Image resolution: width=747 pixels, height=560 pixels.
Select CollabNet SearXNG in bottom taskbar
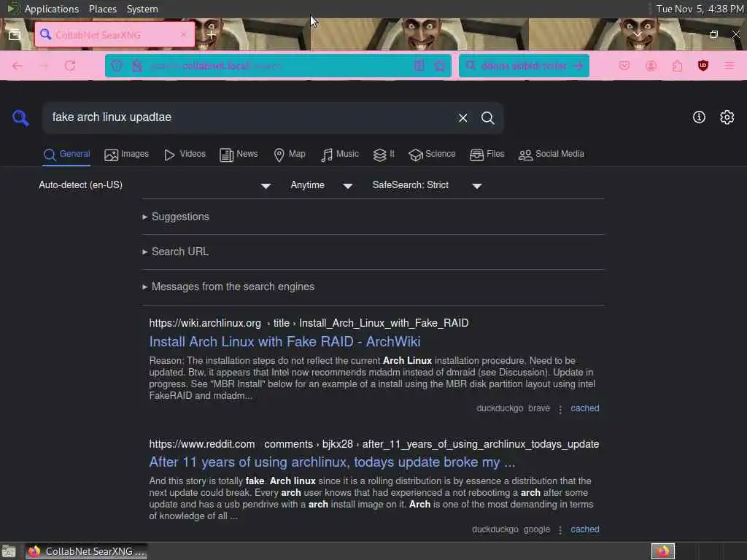(x=86, y=551)
